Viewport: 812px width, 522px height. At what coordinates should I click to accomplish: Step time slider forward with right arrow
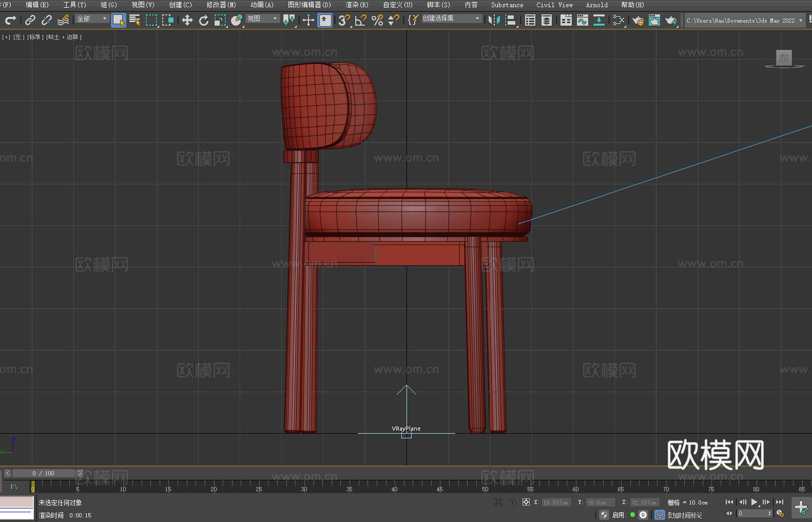(x=80, y=473)
